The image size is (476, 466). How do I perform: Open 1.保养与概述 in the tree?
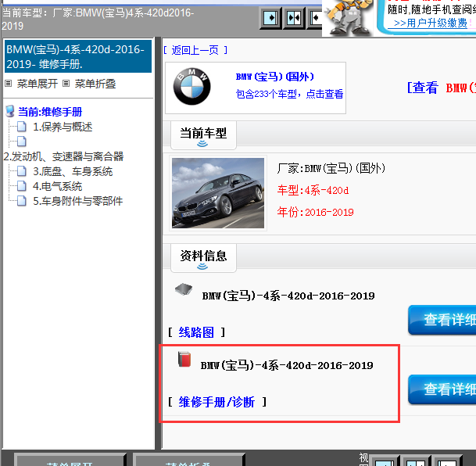(x=63, y=127)
